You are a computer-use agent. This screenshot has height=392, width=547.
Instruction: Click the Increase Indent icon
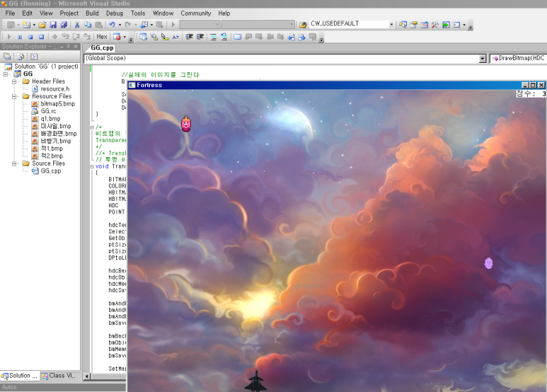point(200,37)
